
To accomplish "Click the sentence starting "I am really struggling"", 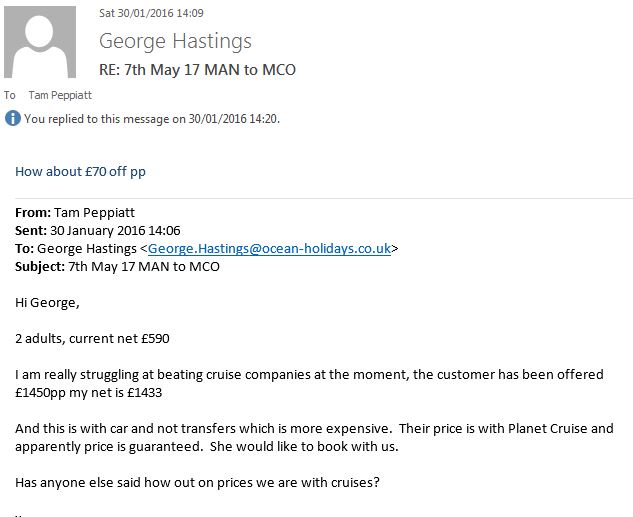I will point(309,374).
